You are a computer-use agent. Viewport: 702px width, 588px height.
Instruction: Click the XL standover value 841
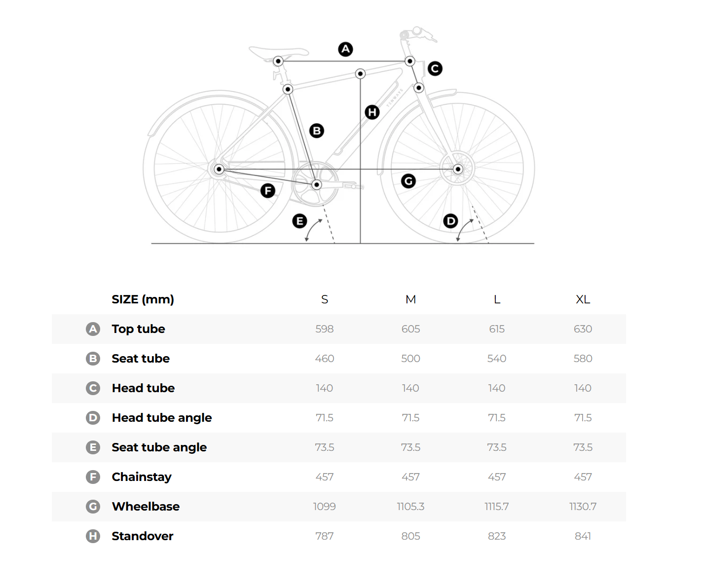click(x=583, y=536)
